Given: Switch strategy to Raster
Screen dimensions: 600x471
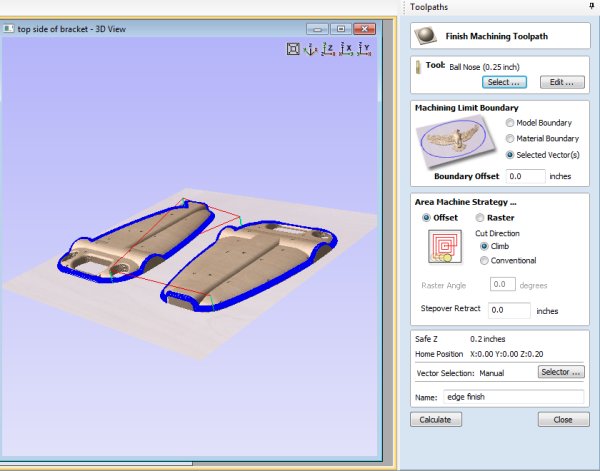Looking at the screenshot, I should click(480, 217).
